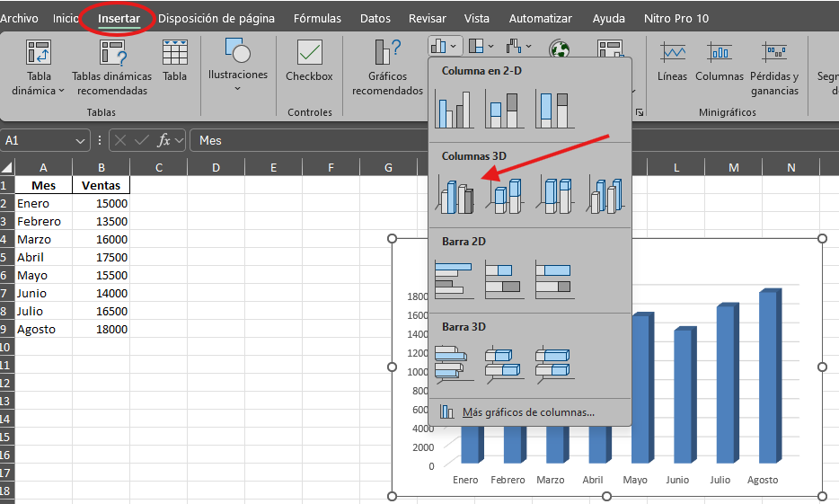Open Tablas dinámicas recomendadas
Image resolution: width=839 pixels, height=504 pixels.
point(111,67)
